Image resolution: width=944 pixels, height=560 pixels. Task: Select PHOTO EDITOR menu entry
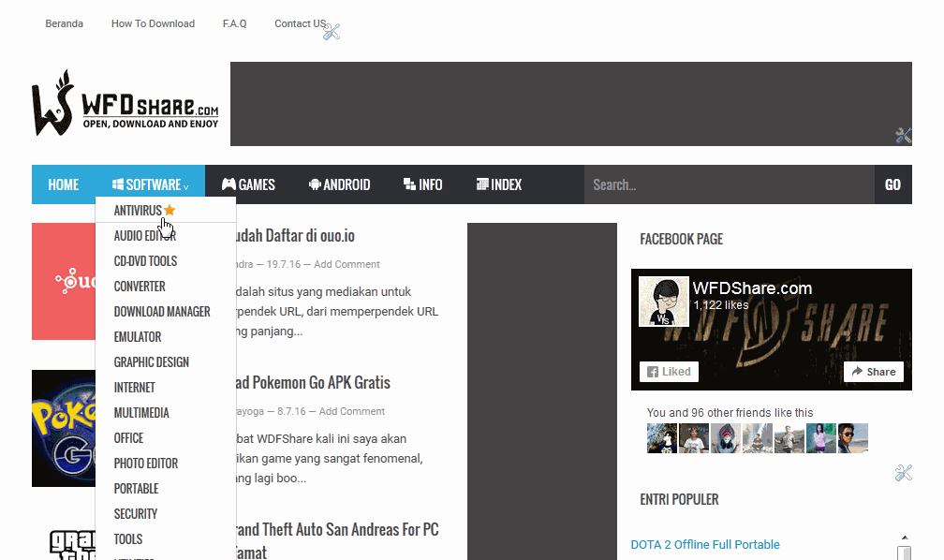(x=146, y=463)
